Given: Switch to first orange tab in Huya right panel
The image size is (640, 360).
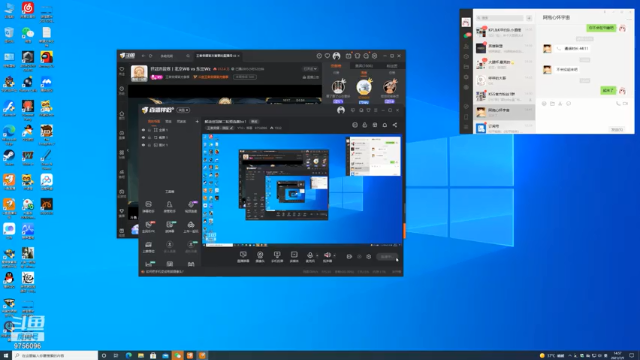Looking at the screenshot, I should click(x=336, y=66).
